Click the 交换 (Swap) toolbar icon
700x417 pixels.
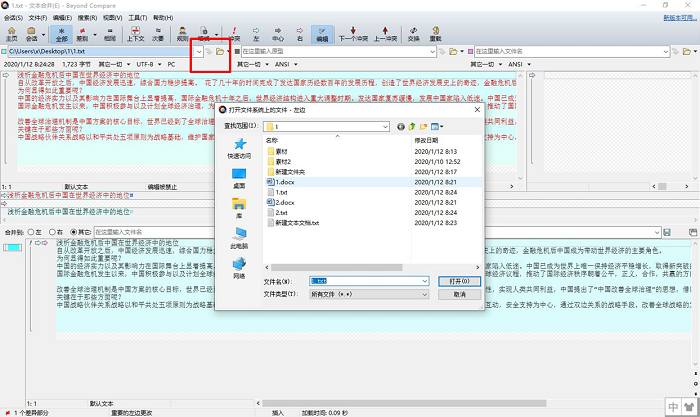(x=414, y=34)
